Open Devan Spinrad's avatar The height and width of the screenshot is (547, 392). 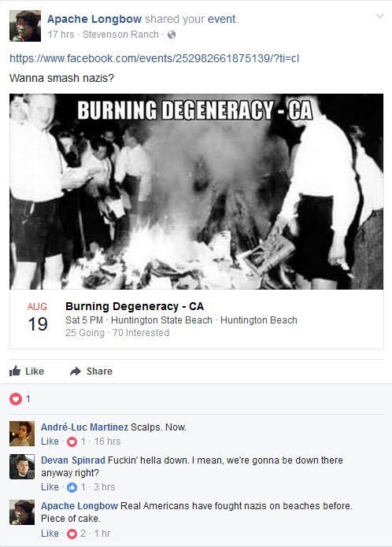(22, 467)
